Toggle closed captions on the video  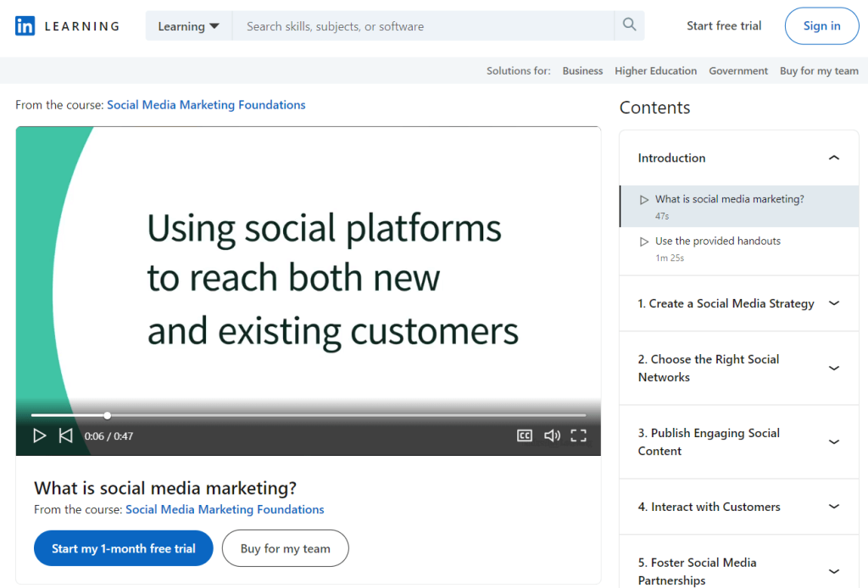(525, 435)
